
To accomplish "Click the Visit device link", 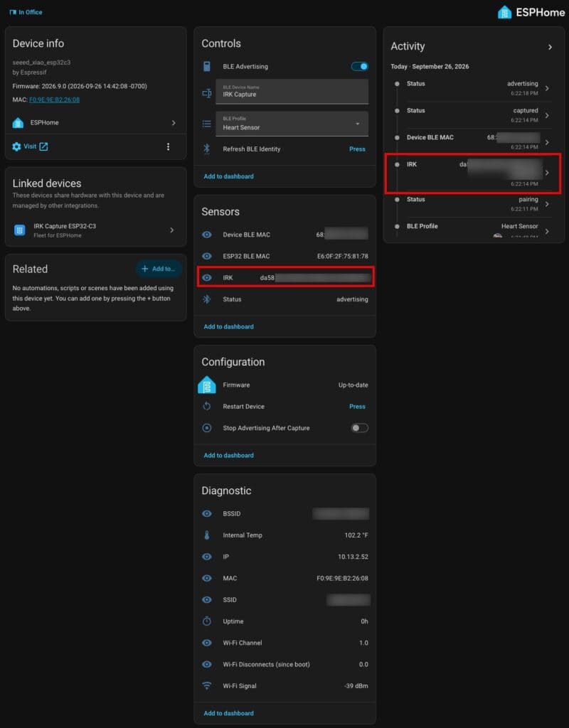I will pyautogui.click(x=30, y=146).
